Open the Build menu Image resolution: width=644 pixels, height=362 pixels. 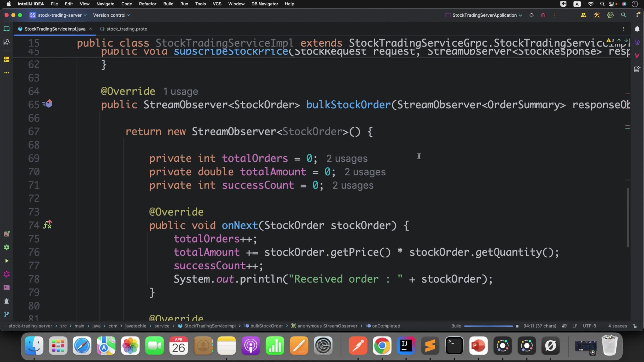coord(168,4)
